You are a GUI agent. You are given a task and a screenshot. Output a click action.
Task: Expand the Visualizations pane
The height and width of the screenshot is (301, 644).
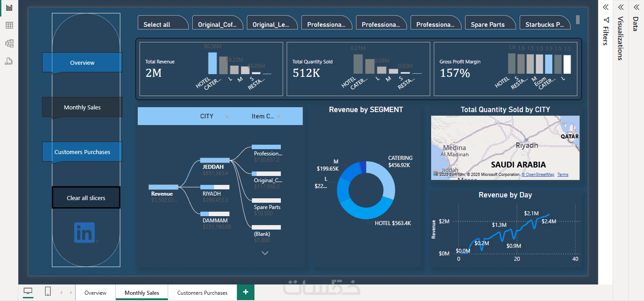click(620, 7)
